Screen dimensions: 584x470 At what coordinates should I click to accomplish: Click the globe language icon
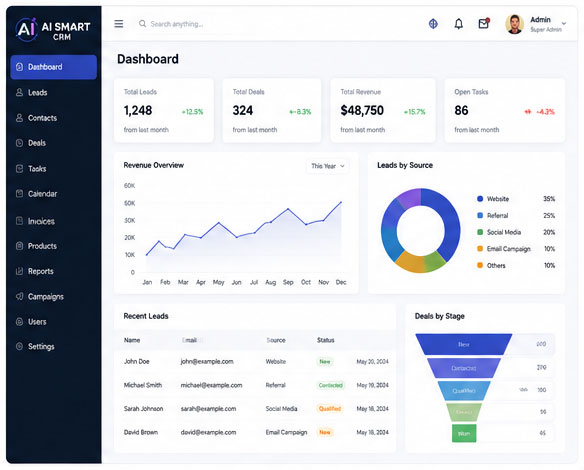pos(433,24)
